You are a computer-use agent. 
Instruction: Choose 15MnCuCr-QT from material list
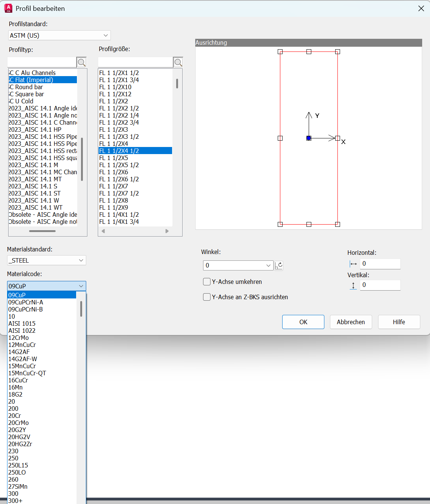click(42, 373)
